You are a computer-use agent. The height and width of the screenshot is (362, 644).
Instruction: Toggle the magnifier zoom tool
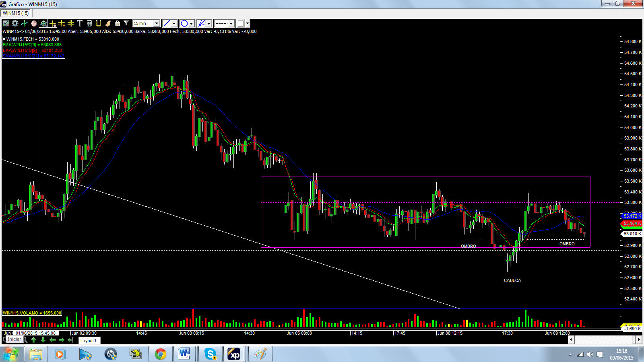click(x=43, y=23)
